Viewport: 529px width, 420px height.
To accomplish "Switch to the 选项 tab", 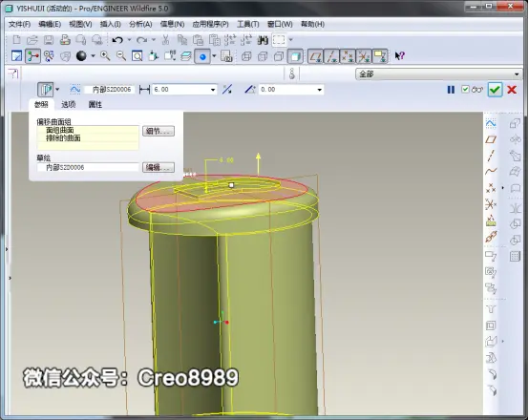I will (69, 105).
